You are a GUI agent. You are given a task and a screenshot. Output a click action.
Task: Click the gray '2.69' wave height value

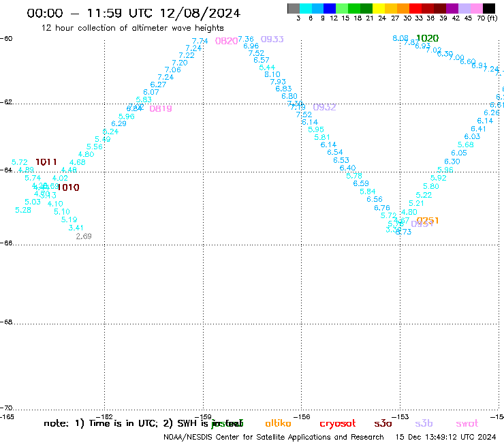tap(84, 236)
